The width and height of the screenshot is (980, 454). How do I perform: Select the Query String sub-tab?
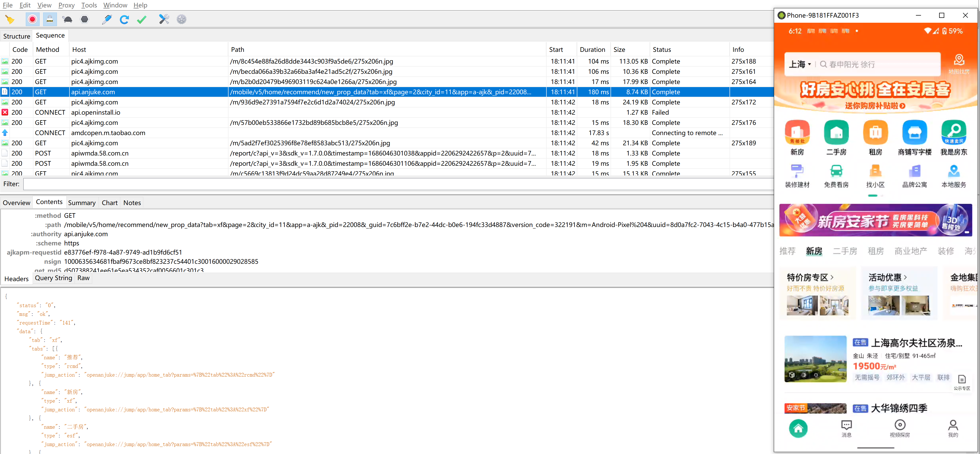coord(53,278)
